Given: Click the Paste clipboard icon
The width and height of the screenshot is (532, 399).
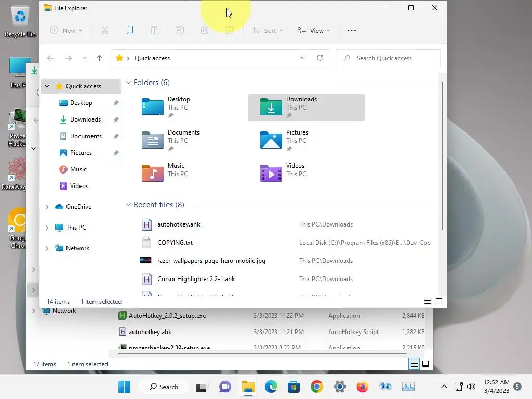Looking at the screenshot, I should pos(155,31).
